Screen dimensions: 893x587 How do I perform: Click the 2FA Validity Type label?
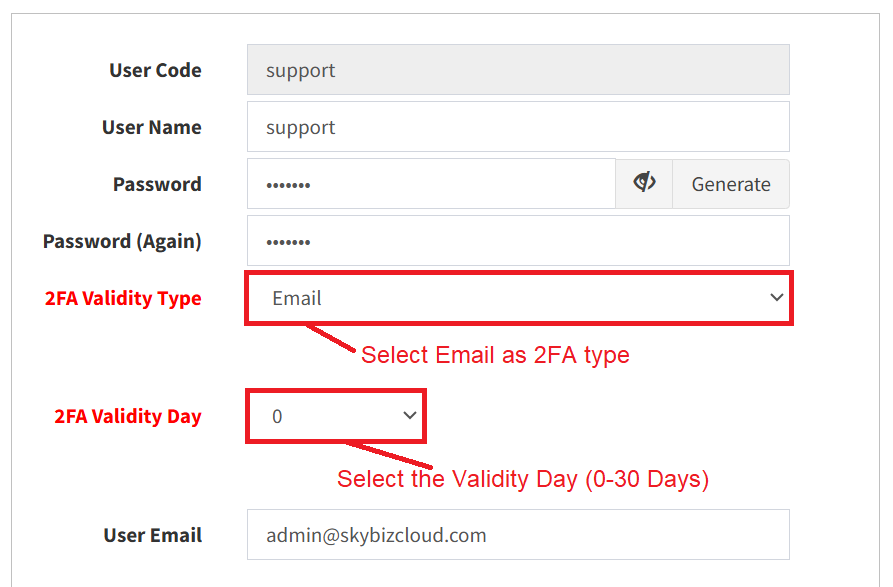(x=123, y=298)
